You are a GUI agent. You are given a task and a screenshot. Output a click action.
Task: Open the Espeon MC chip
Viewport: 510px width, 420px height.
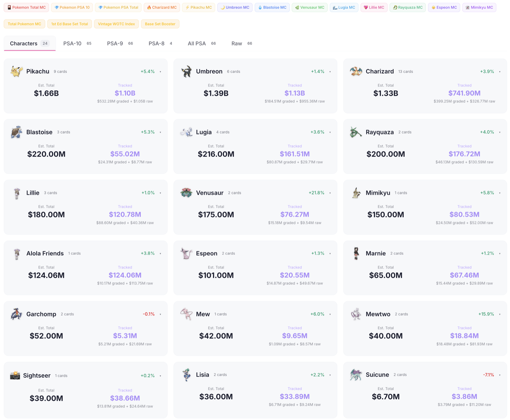444,7
